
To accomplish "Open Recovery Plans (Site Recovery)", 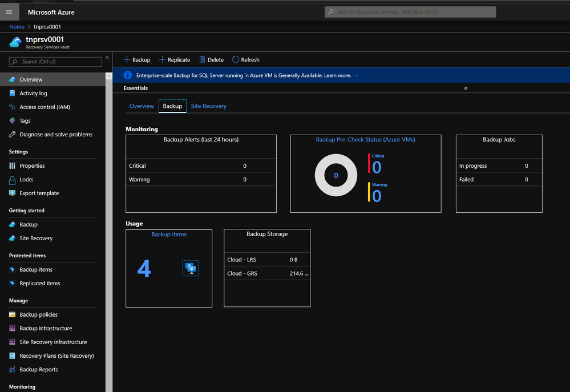I will click(x=56, y=357).
